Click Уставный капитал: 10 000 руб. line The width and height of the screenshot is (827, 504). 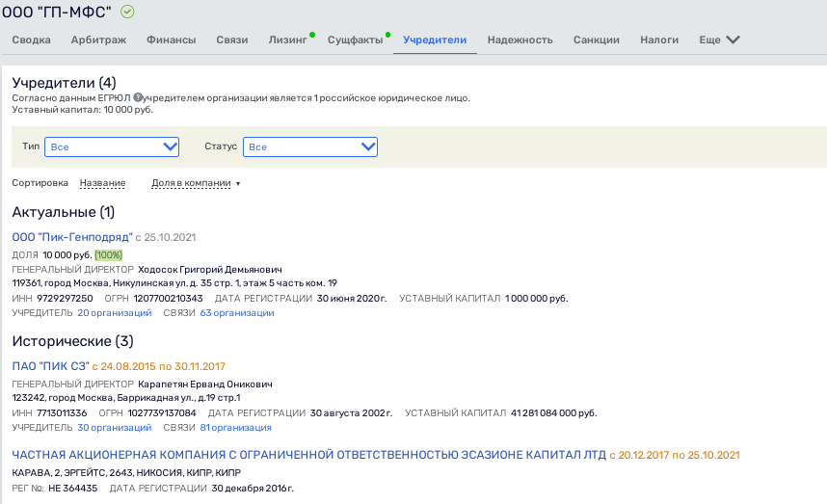82,110
